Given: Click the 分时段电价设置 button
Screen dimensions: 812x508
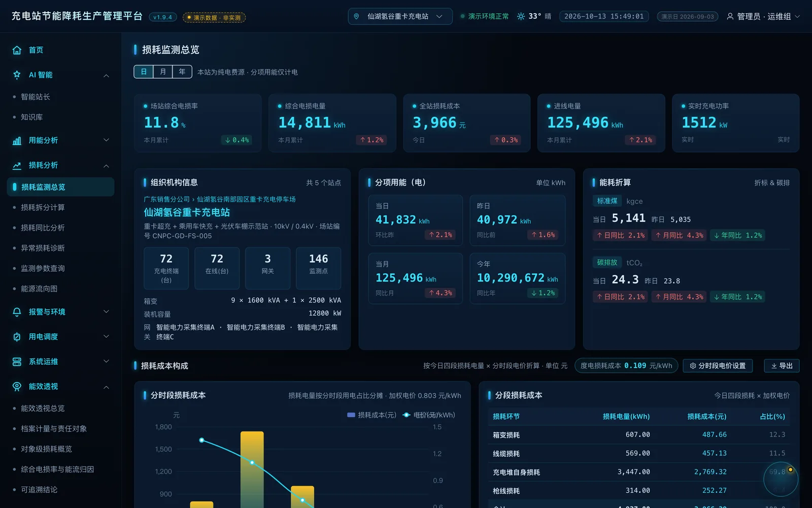Looking at the screenshot, I should click(718, 366).
